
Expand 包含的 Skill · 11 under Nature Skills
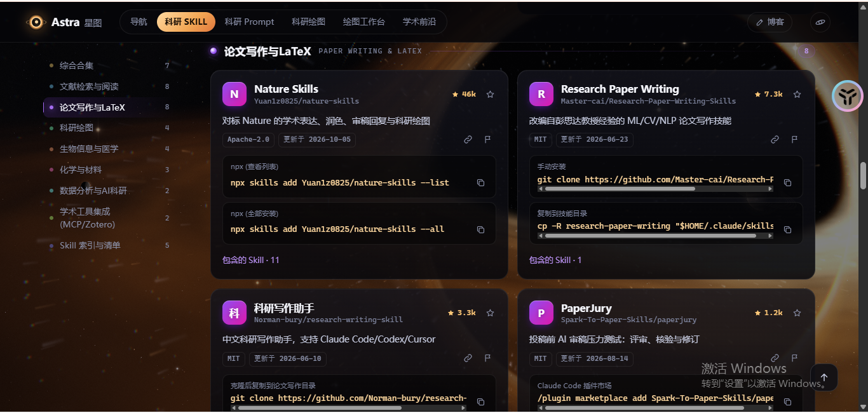point(251,260)
